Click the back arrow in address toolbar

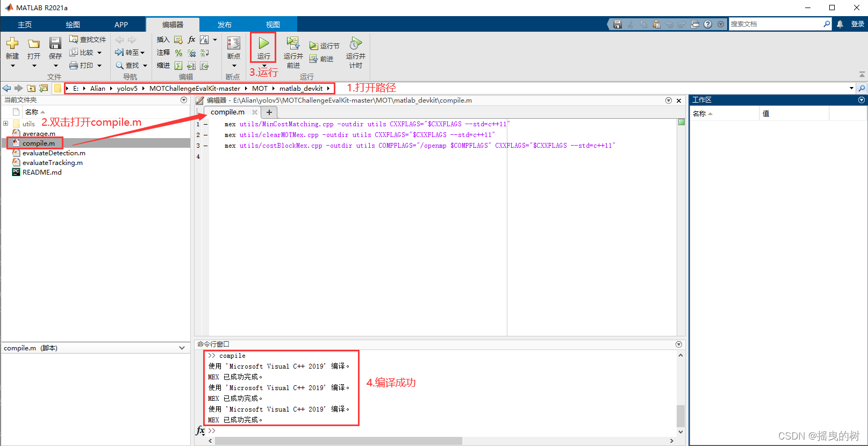(x=6, y=88)
